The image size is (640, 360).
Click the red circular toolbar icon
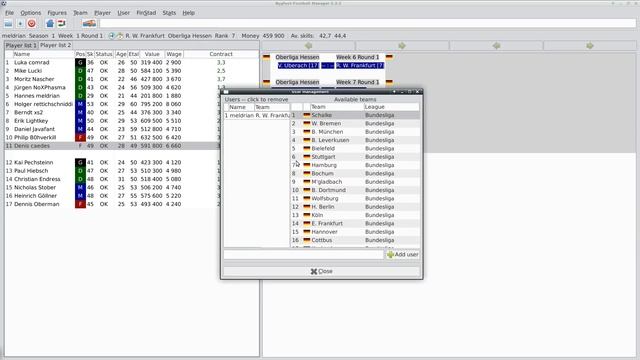(x=31, y=24)
